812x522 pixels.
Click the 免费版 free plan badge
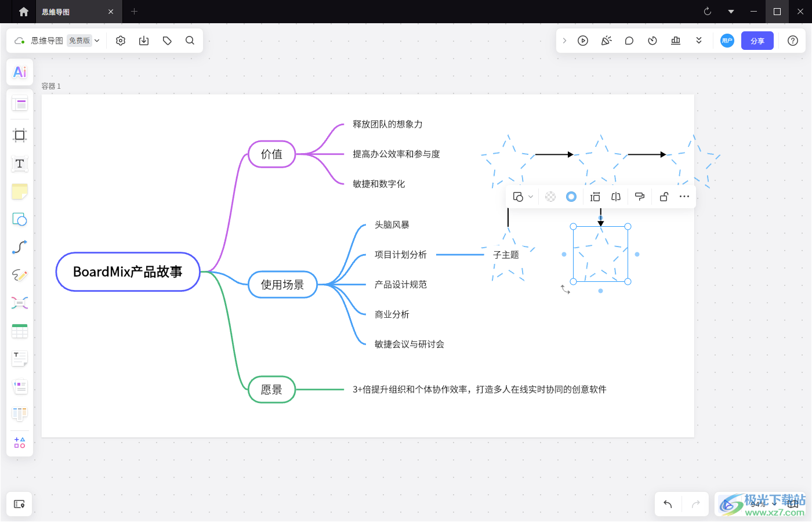click(79, 41)
